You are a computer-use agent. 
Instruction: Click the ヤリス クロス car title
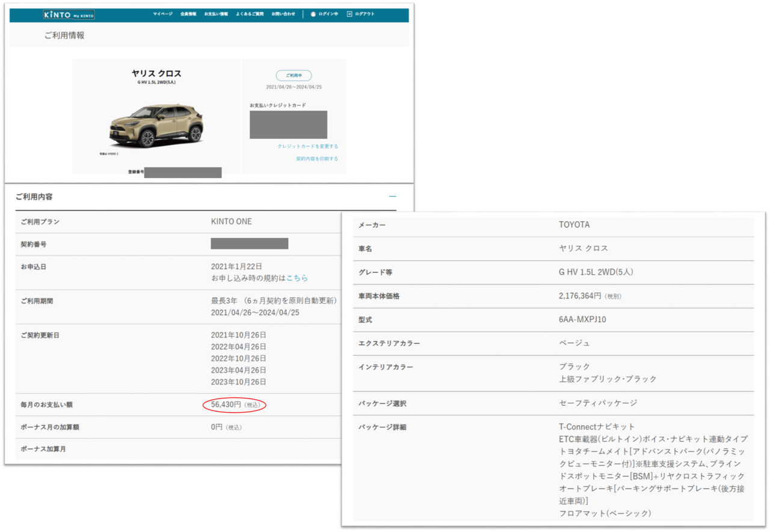point(156,73)
